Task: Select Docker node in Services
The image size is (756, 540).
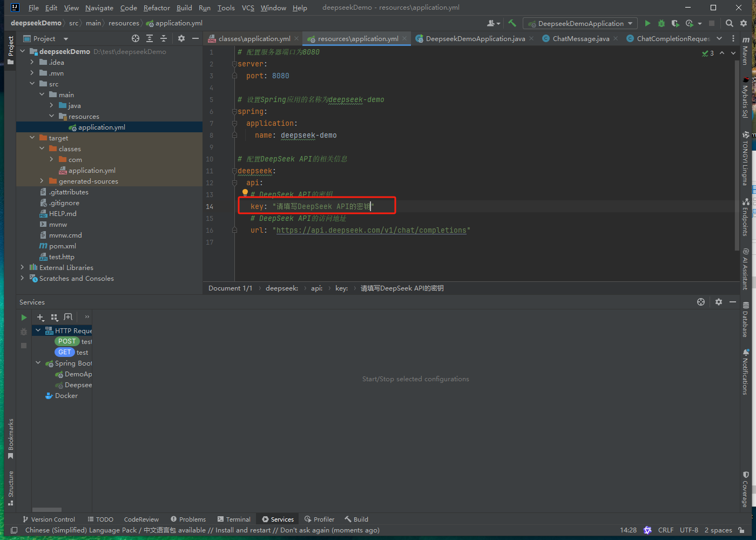Action: click(x=62, y=396)
